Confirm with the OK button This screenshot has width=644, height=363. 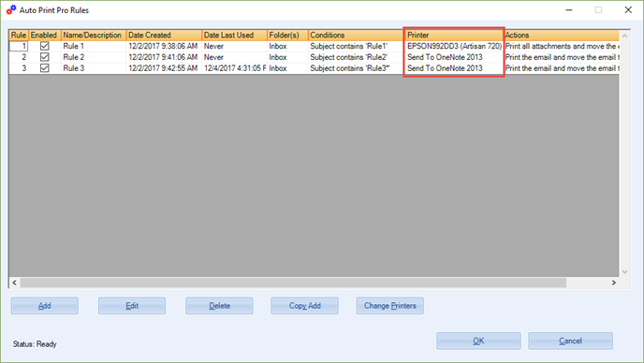pos(478,341)
